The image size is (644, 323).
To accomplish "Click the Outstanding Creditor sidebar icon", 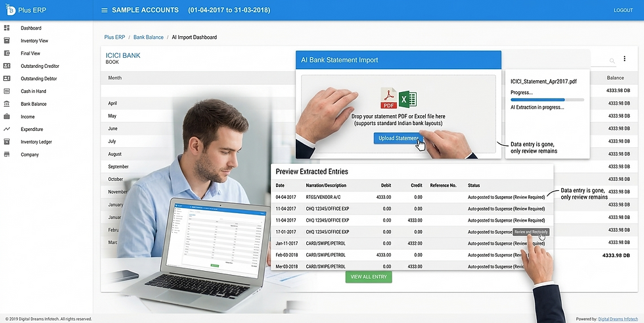I will (x=7, y=66).
